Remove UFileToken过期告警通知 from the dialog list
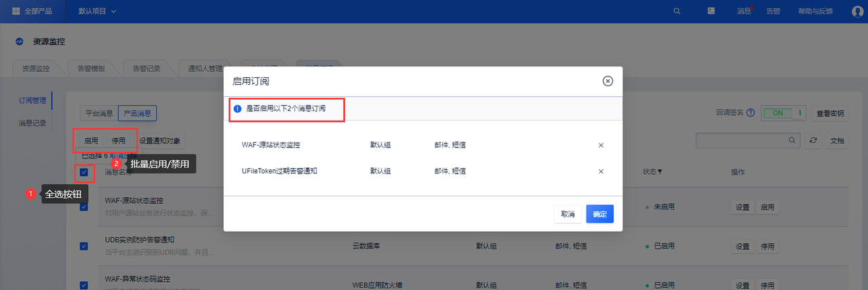Image resolution: width=868 pixels, height=290 pixels. click(x=601, y=171)
